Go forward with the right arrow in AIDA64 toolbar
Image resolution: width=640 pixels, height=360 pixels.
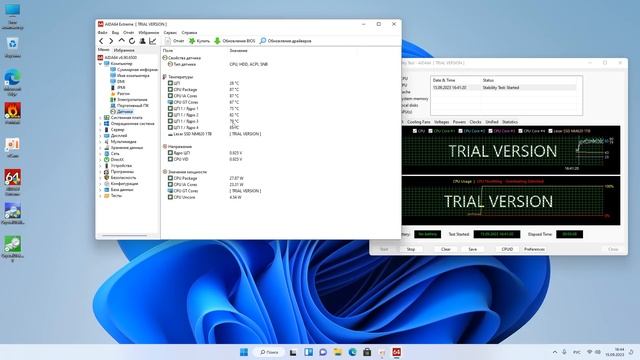pos(111,41)
